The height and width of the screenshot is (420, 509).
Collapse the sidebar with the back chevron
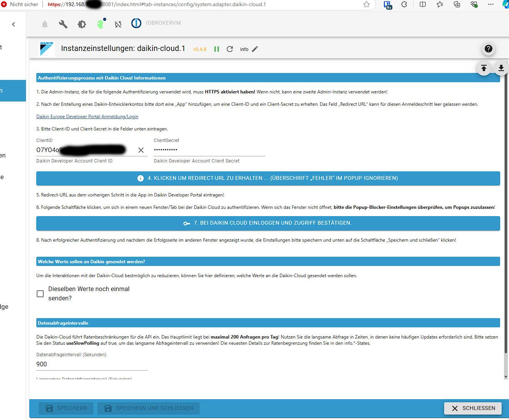pyautogui.click(x=14, y=24)
